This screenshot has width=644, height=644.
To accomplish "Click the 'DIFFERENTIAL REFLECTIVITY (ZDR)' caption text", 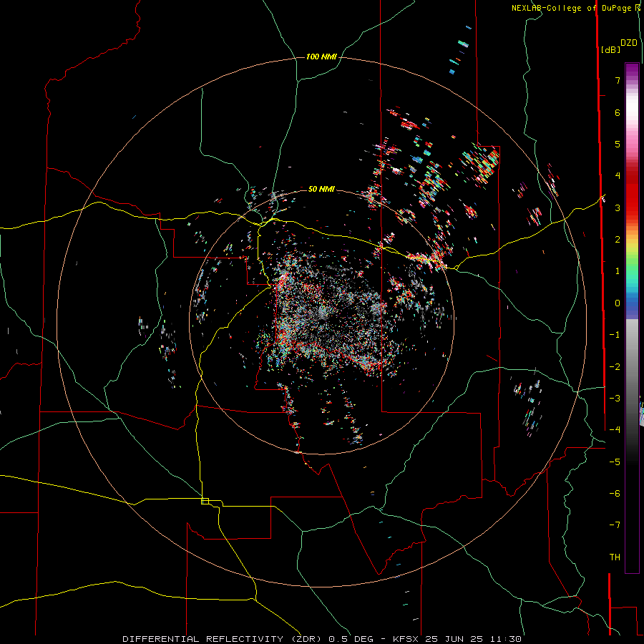I will point(223,639).
